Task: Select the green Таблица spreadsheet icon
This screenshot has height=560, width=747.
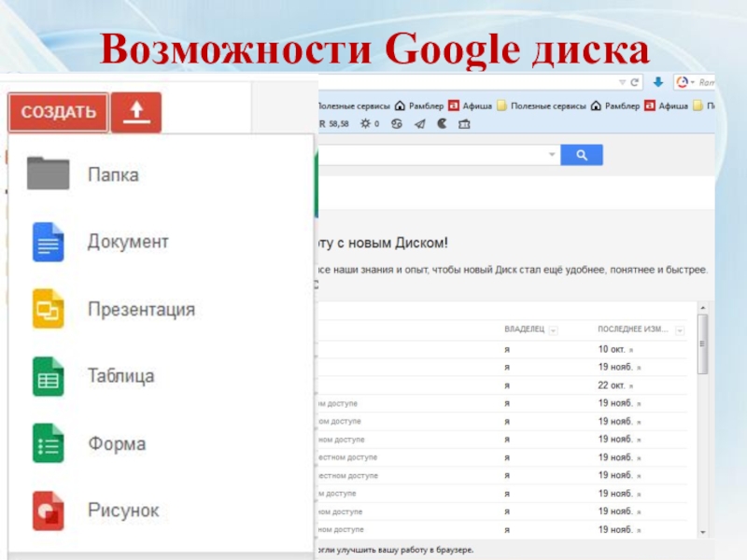Action: [x=48, y=376]
